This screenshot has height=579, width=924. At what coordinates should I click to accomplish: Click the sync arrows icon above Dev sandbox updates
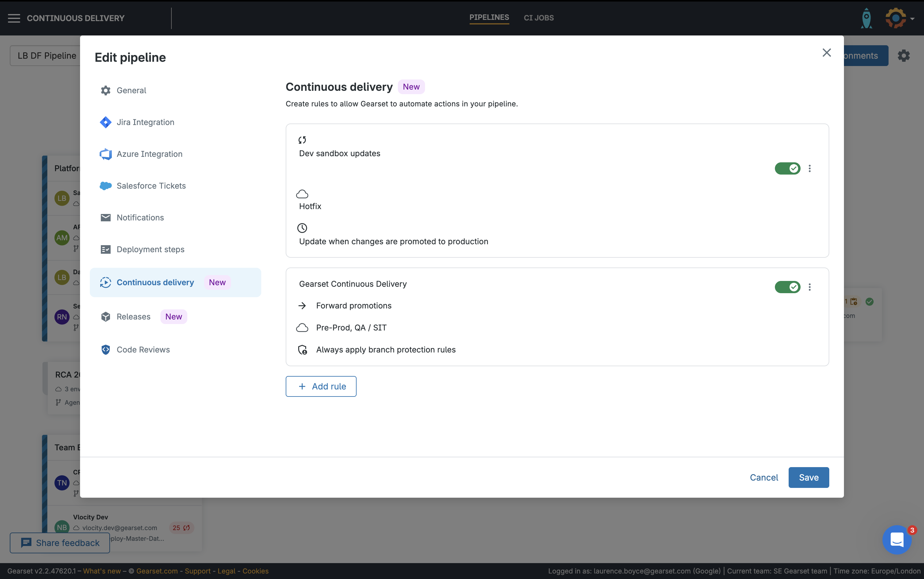tap(302, 140)
